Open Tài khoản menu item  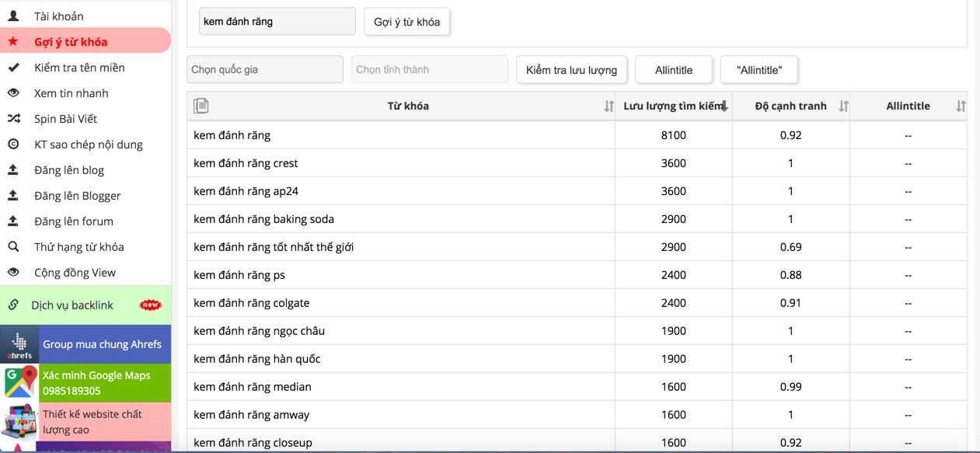point(85,16)
